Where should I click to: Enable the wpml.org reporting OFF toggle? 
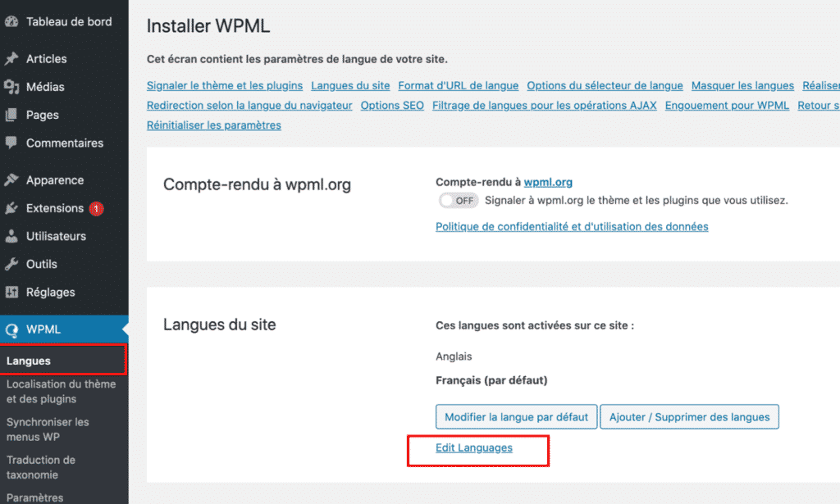(458, 201)
